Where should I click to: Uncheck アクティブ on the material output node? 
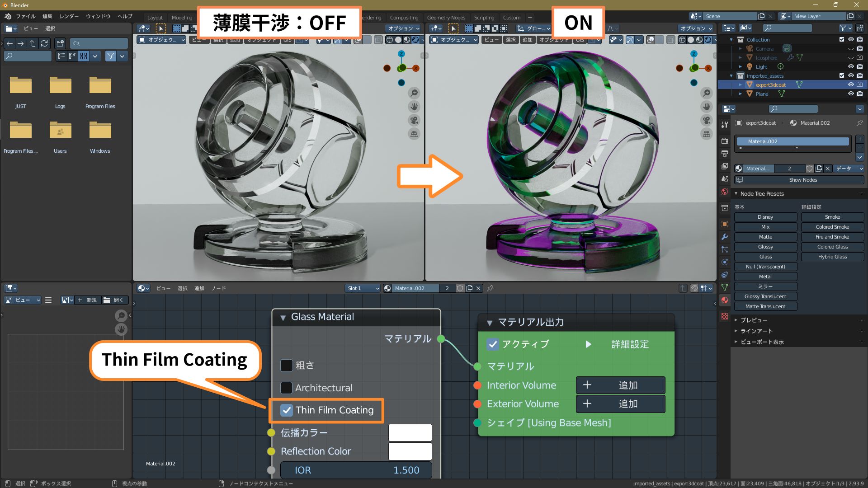pos(493,344)
